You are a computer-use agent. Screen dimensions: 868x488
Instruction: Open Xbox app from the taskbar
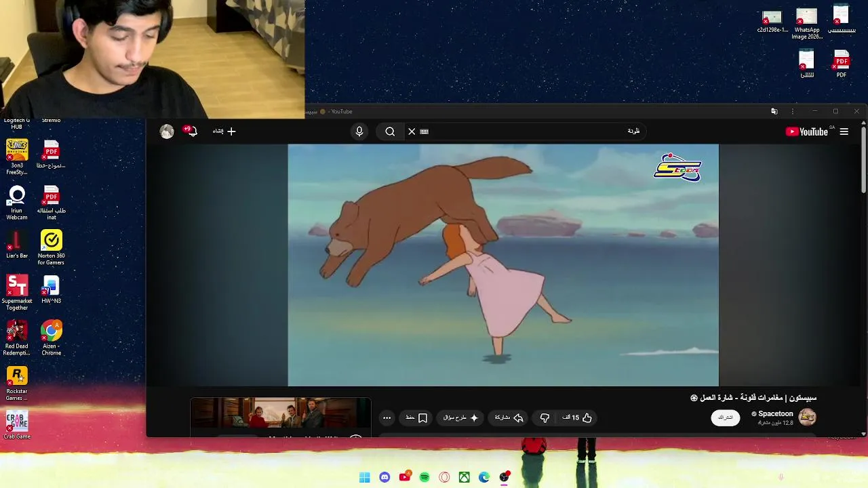point(465,477)
